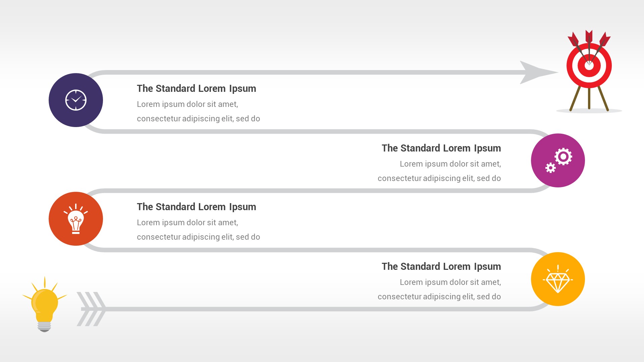Click the white lightbulb icon in the orange circle
The image size is (644, 362).
pos(76,219)
